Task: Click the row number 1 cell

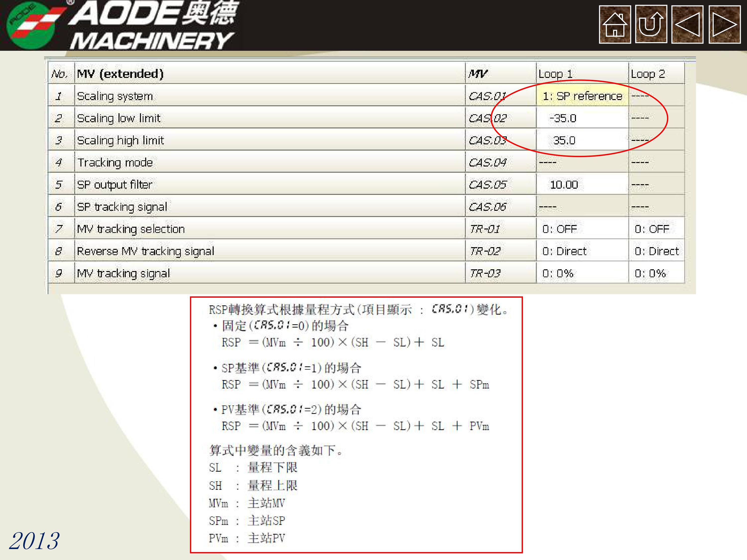Action: click(x=61, y=96)
